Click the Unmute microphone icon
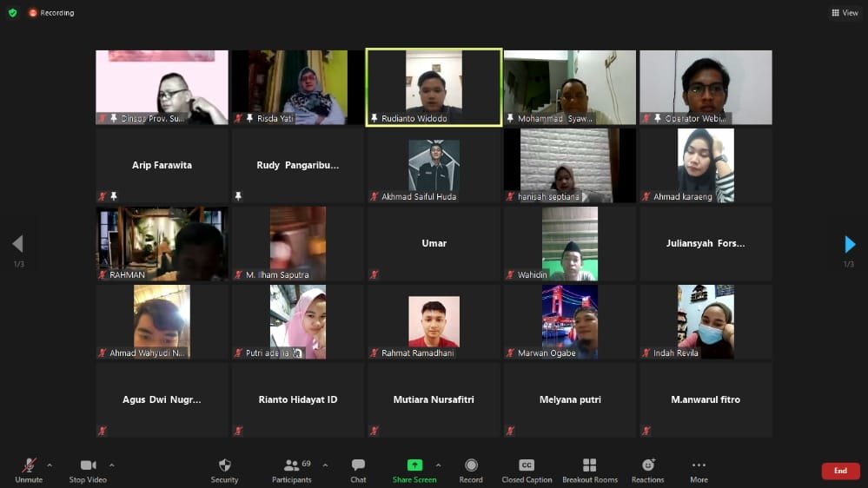This screenshot has height=488, width=868. (x=29, y=466)
